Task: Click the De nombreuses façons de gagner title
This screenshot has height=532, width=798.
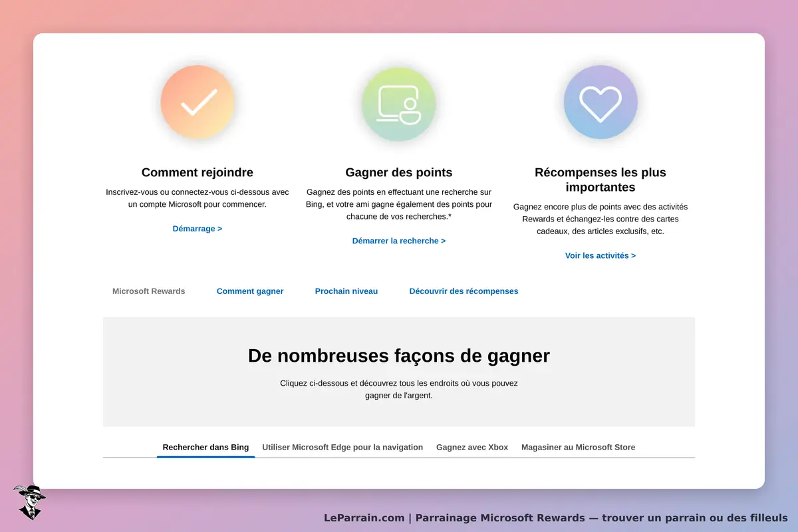Action: point(399,356)
